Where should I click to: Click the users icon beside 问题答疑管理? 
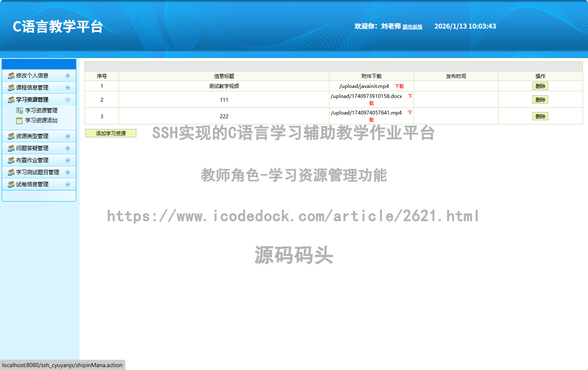pos(11,148)
